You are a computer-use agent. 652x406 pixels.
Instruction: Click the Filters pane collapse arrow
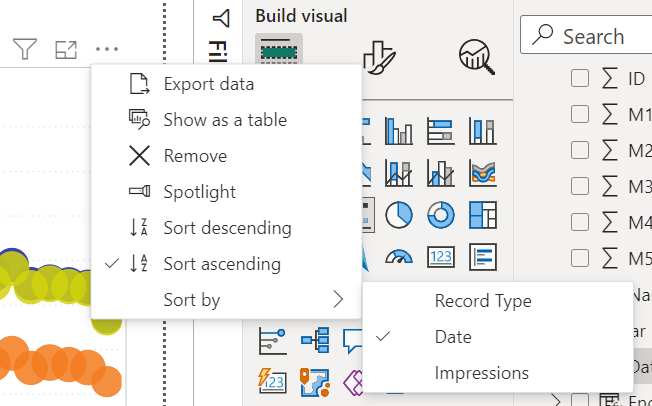point(221,18)
